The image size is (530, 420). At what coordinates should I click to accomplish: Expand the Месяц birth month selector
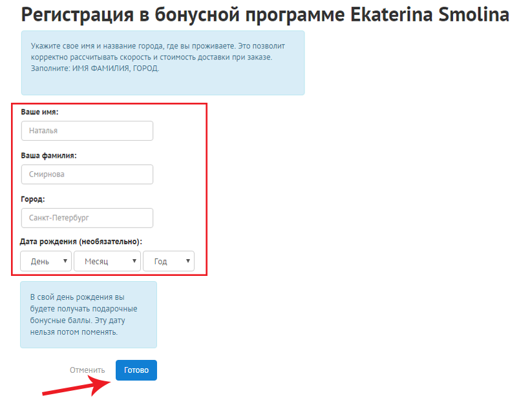click(x=107, y=261)
